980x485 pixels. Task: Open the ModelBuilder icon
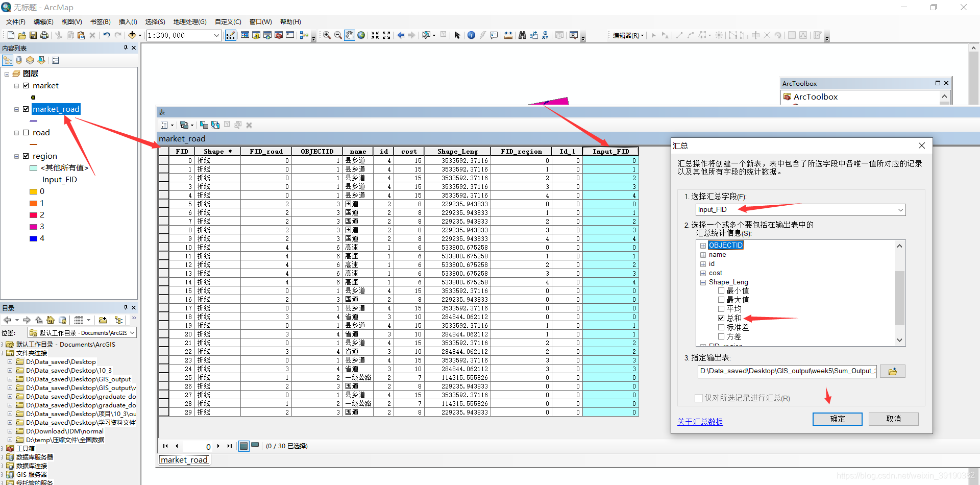[x=304, y=35]
